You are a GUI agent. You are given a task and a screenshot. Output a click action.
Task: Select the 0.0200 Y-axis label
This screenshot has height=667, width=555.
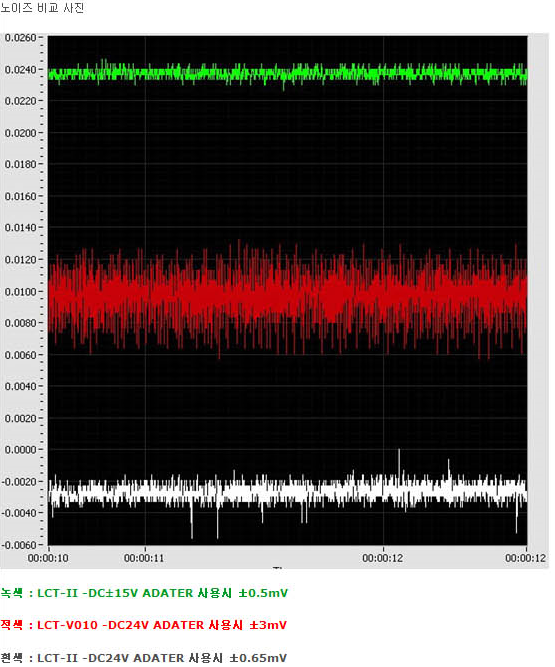(20, 133)
